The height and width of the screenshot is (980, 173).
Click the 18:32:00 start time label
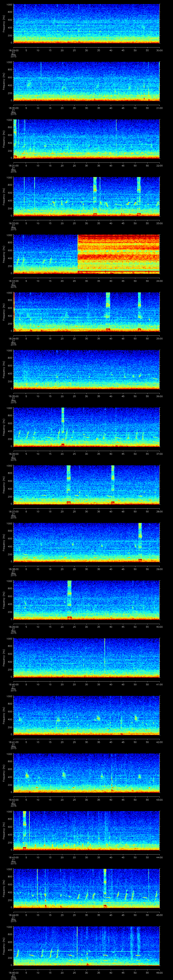[x=13, y=223]
